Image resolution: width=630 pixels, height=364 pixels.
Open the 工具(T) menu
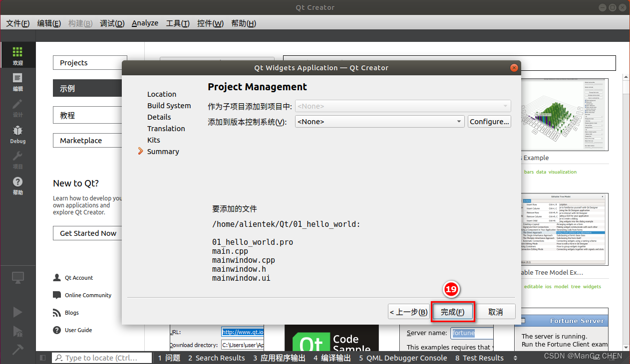click(x=178, y=23)
